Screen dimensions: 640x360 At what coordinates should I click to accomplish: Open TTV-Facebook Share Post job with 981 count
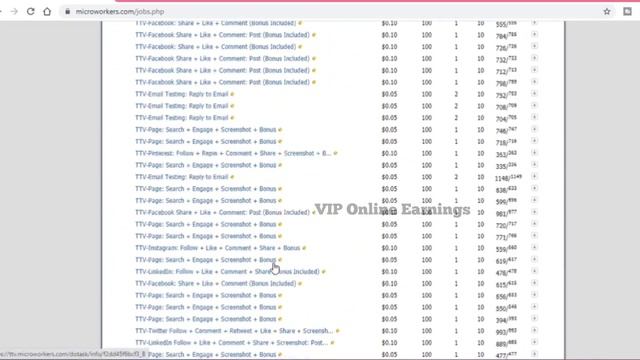coord(222,213)
